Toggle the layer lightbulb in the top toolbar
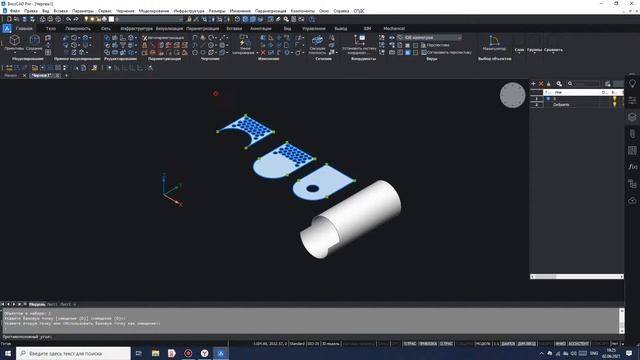The width and height of the screenshot is (640, 360). pyautogui.click(x=86, y=19)
